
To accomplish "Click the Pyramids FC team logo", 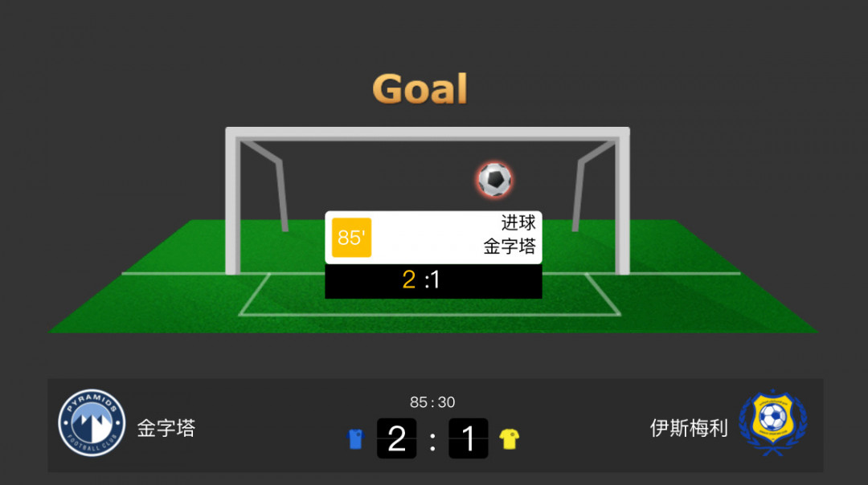I will [92, 423].
